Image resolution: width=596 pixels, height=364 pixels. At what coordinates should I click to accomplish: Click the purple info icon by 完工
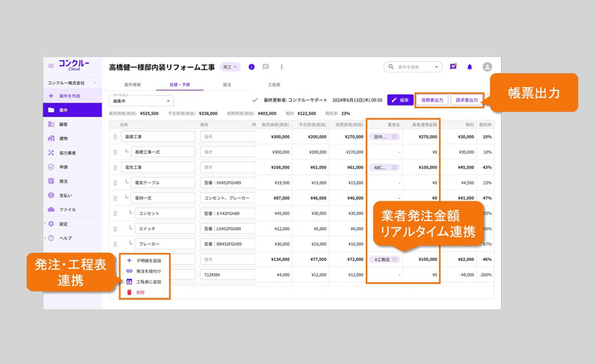[x=251, y=68]
